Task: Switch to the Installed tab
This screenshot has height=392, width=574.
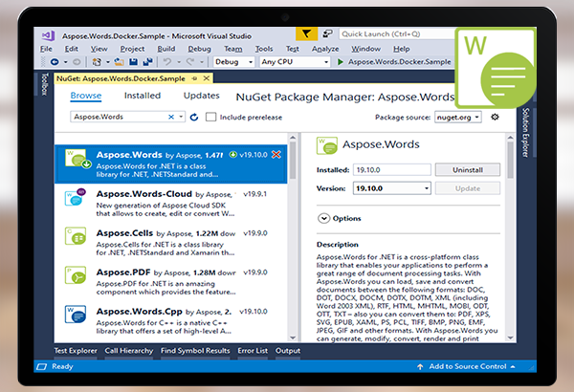Action: tap(142, 96)
